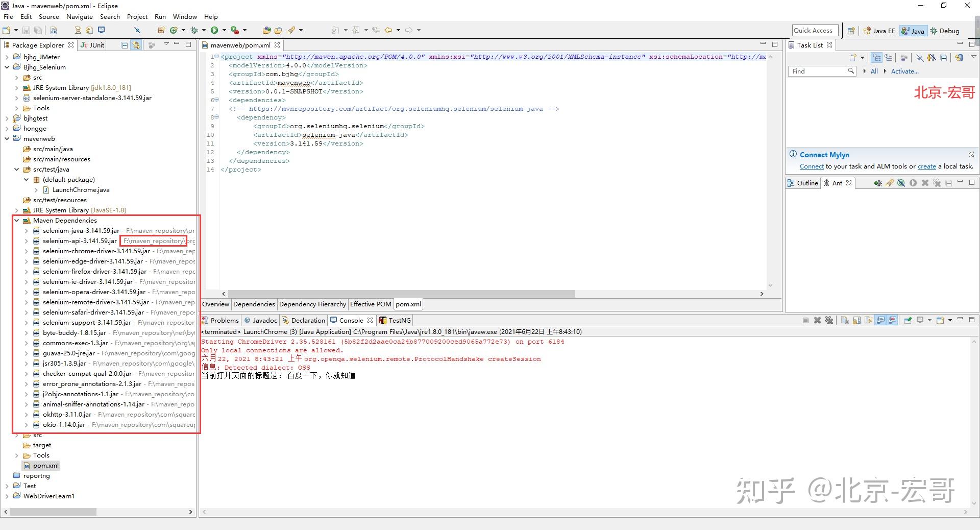This screenshot has width=980, height=530.
Task: Click the Package Explorer horizontal scrollbar
Action: point(53,512)
